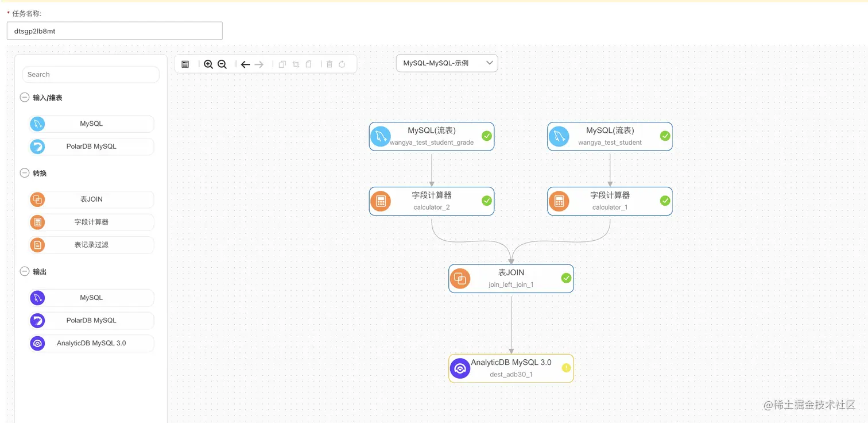Screen dimensions: 868x423
Task: Click the orange 表记录过滤 document icon
Action: point(37,245)
